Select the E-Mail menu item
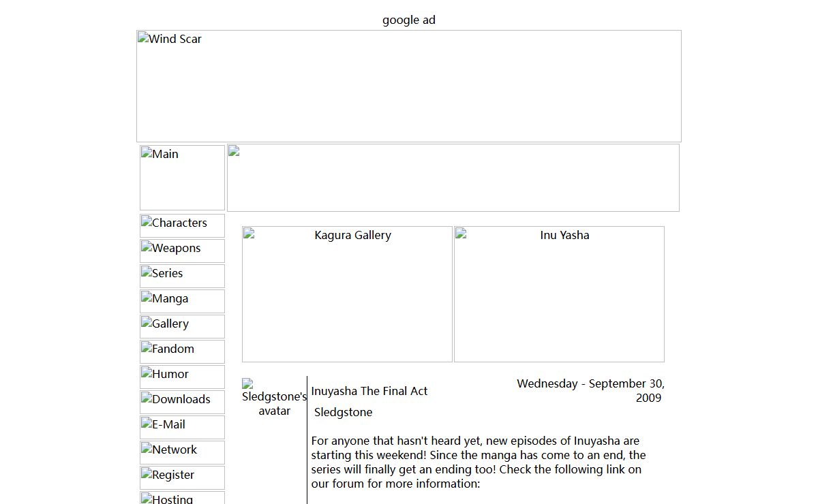Screen dimensions: 818x504 (182, 427)
